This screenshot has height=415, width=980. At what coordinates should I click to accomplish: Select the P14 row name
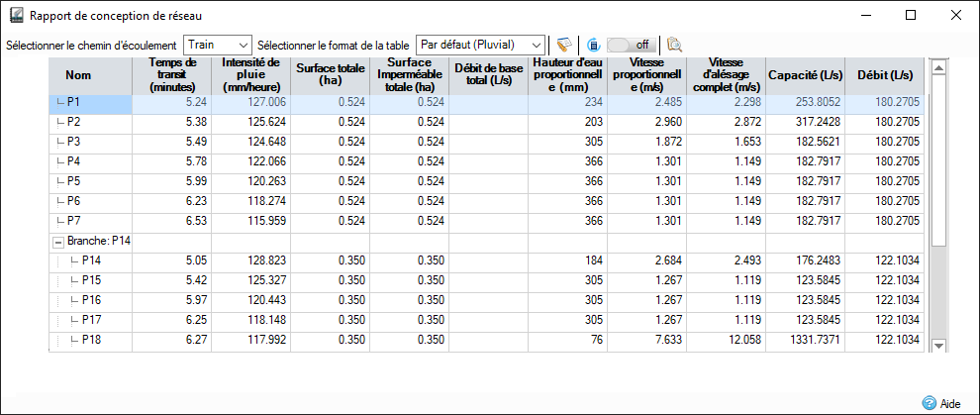coord(91,260)
